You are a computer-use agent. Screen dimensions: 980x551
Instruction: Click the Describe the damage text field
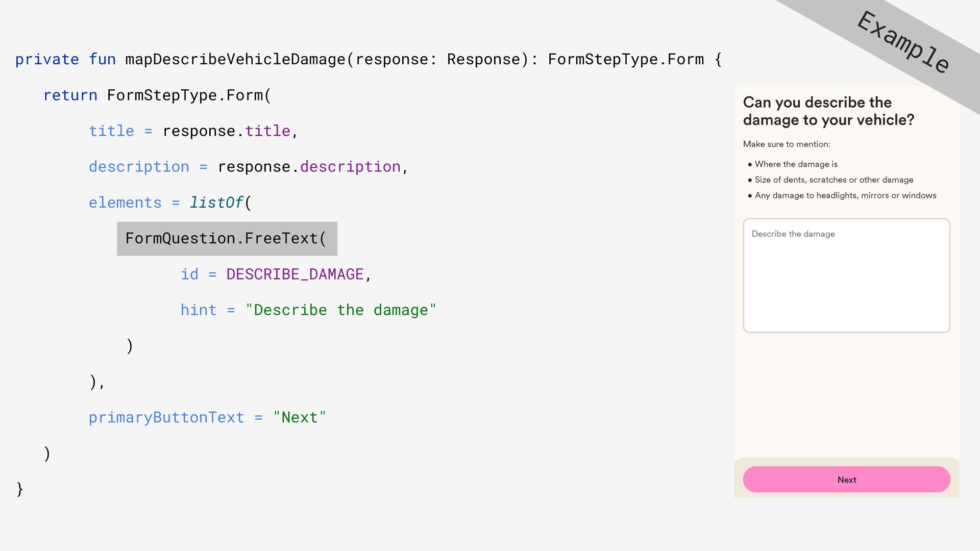pyautogui.click(x=846, y=275)
